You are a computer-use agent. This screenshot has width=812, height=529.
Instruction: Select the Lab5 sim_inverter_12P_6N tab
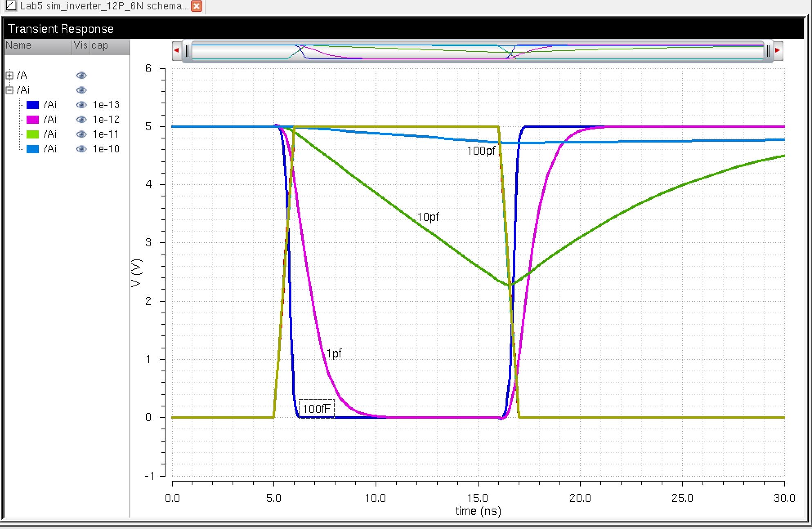(104, 6)
